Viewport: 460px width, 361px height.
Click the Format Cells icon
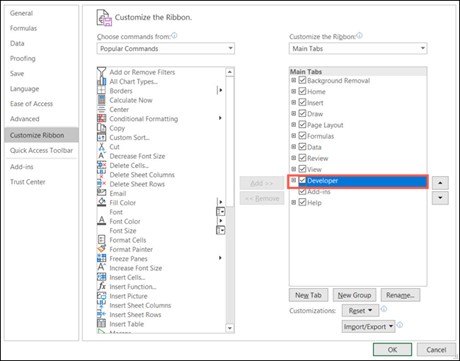pyautogui.click(x=101, y=240)
